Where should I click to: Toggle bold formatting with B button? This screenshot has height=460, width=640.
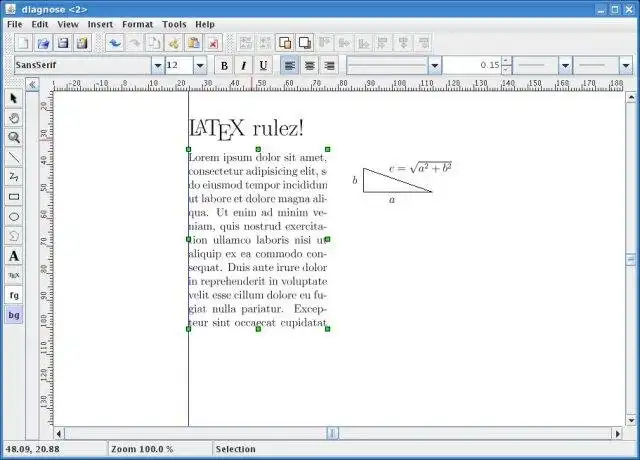(224, 65)
